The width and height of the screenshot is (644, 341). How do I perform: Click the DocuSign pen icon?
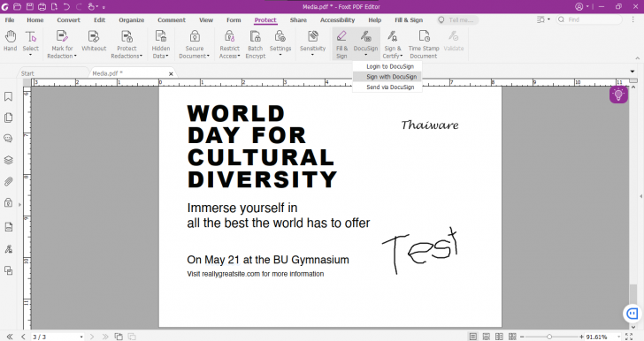pos(365,37)
